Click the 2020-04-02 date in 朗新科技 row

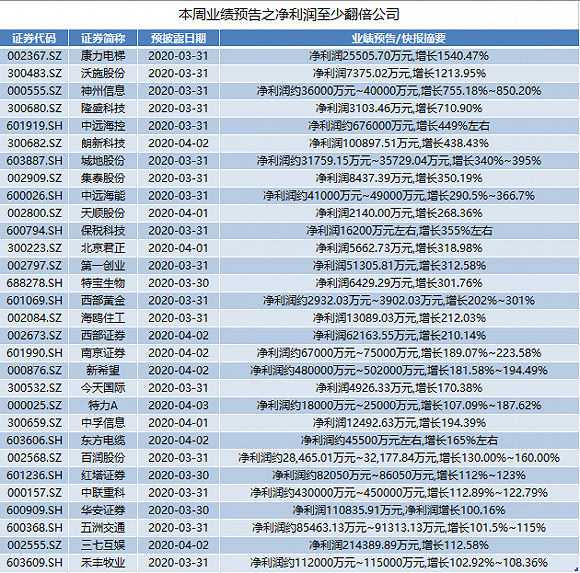click(178, 143)
